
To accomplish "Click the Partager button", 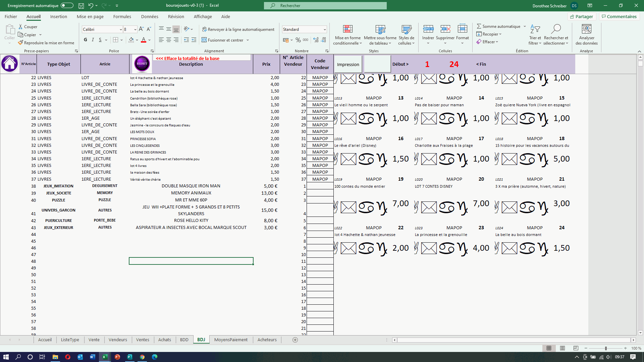I will [582, 16].
